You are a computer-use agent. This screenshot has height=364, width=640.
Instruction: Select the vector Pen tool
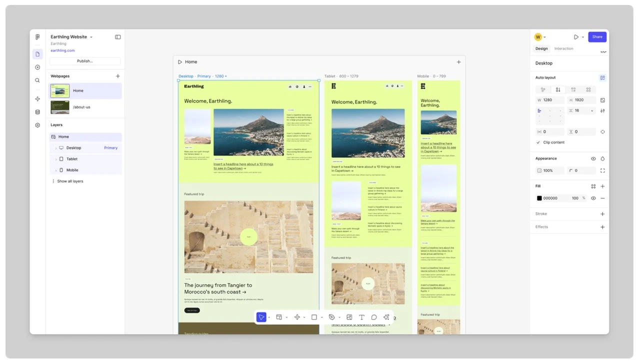point(332,317)
